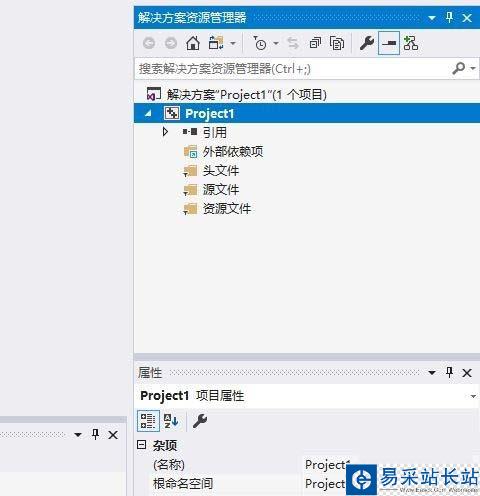Toggle the Preview Selected Items button

coord(389,43)
